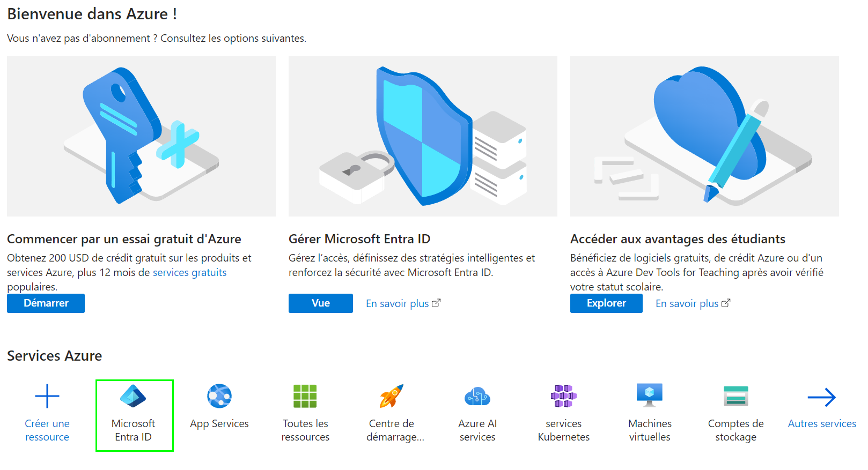Click the Vue button
Image resolution: width=868 pixels, height=470 pixels.
point(321,303)
